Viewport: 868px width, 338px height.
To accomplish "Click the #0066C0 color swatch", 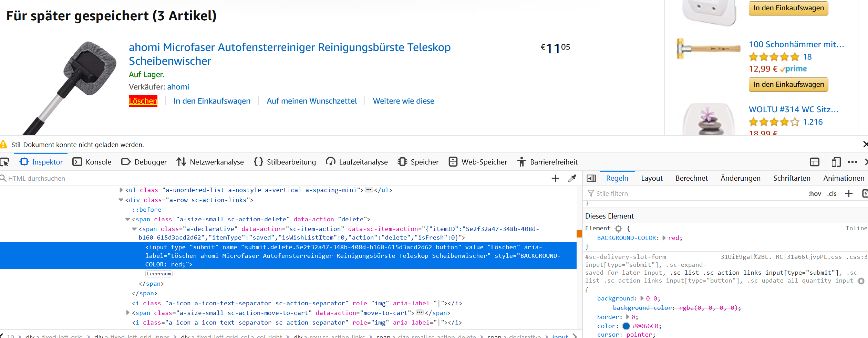I will click(x=626, y=326).
